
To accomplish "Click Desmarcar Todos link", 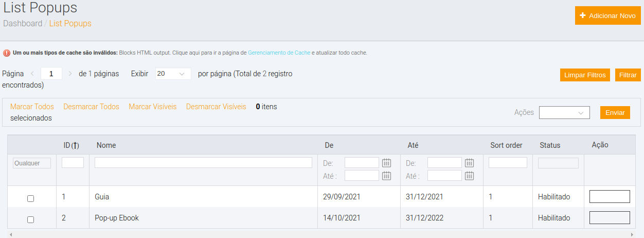I will (91, 107).
